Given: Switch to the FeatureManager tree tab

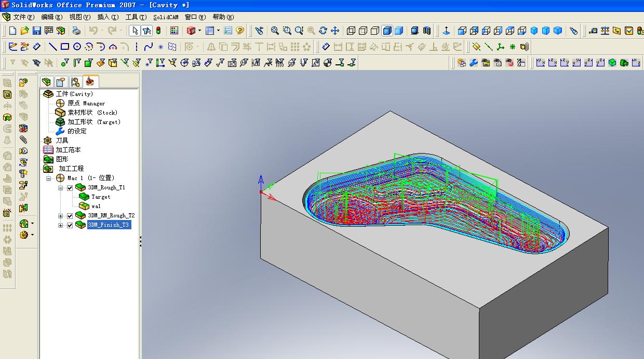Looking at the screenshot, I should point(47,82).
